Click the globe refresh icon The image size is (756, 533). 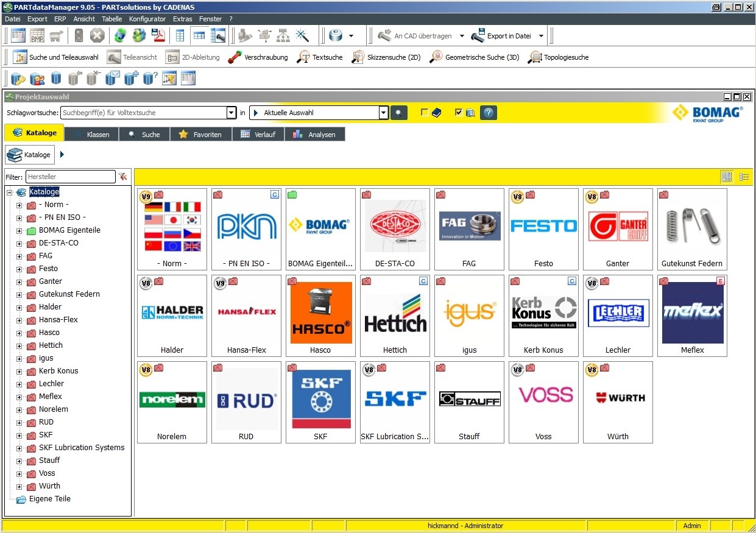coord(121,36)
